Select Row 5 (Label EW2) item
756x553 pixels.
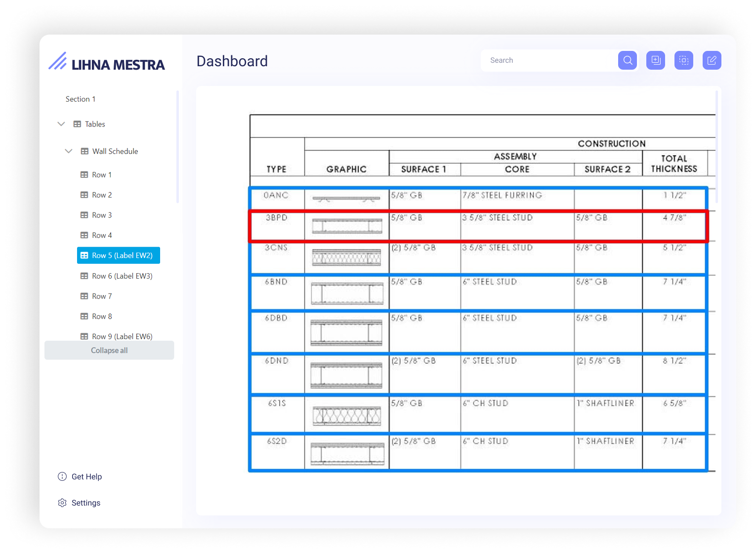point(119,255)
